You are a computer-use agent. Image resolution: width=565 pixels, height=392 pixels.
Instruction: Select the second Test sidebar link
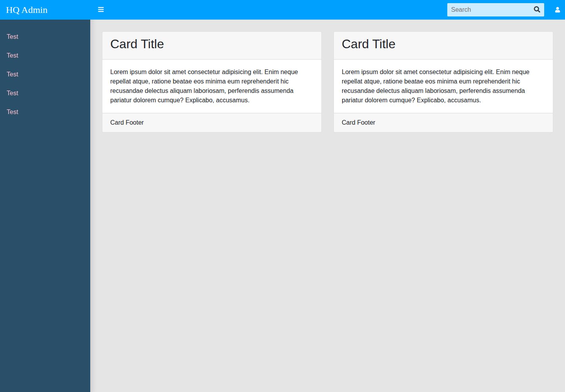coord(13,55)
